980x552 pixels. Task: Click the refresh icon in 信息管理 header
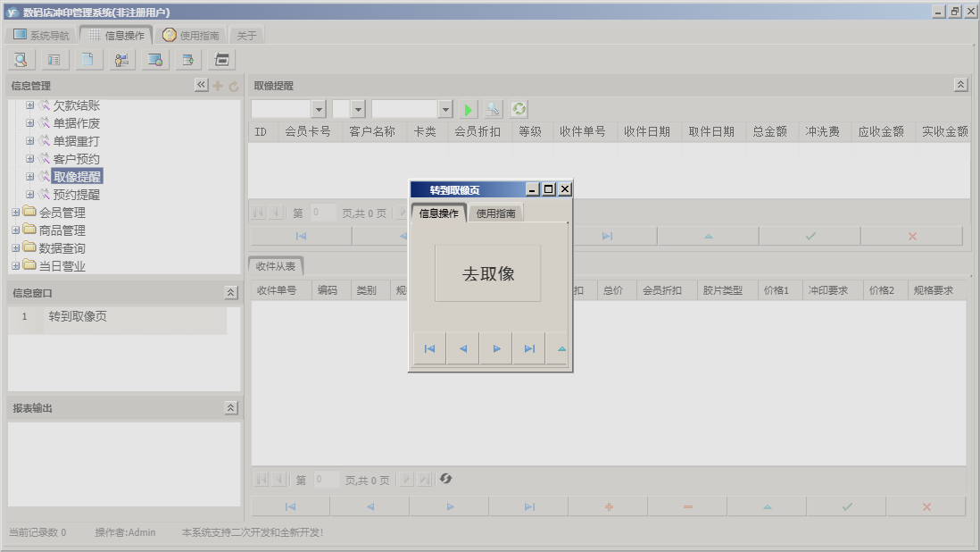tap(234, 87)
